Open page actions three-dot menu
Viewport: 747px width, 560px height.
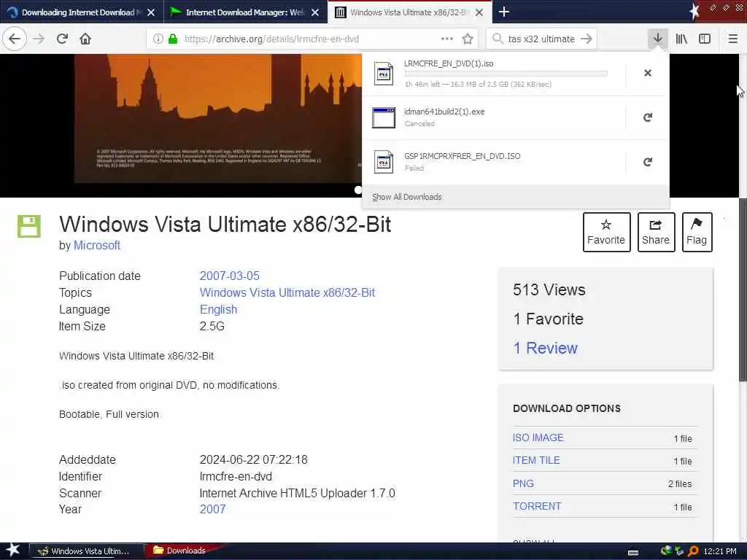tap(447, 39)
